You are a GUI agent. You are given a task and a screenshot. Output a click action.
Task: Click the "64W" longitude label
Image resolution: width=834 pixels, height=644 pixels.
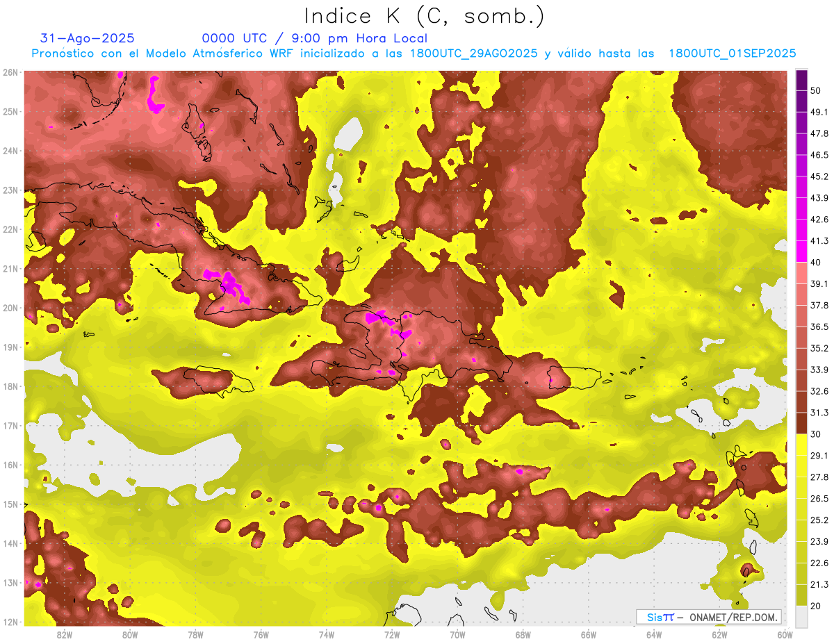click(x=654, y=635)
